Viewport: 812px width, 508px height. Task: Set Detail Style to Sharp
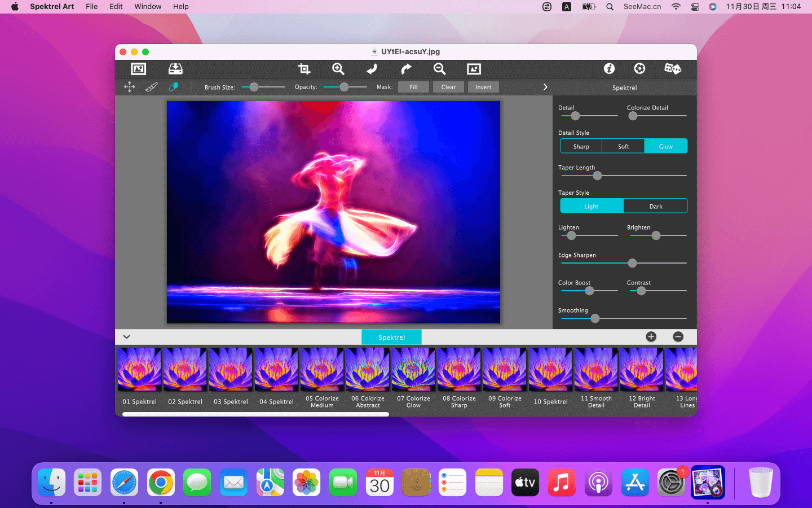[581, 146]
